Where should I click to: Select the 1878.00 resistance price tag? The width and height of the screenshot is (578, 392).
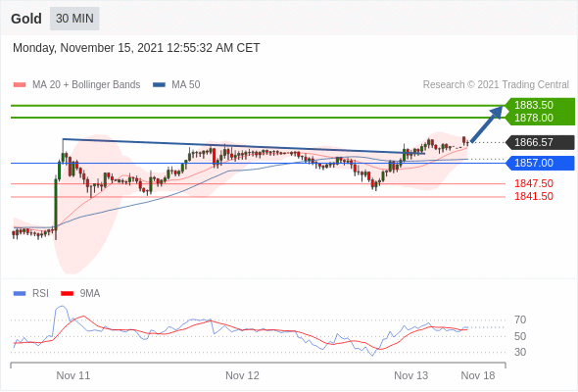[534, 118]
